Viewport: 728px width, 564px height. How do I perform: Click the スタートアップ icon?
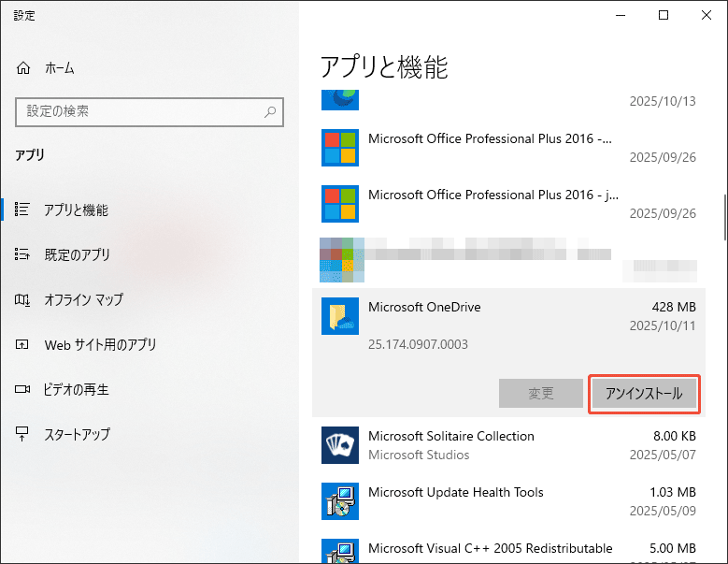point(21,434)
